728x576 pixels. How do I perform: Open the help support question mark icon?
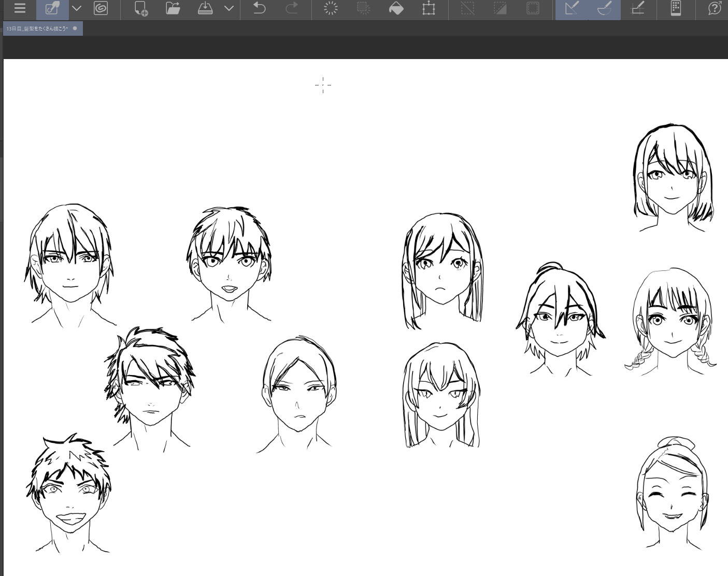(x=715, y=9)
